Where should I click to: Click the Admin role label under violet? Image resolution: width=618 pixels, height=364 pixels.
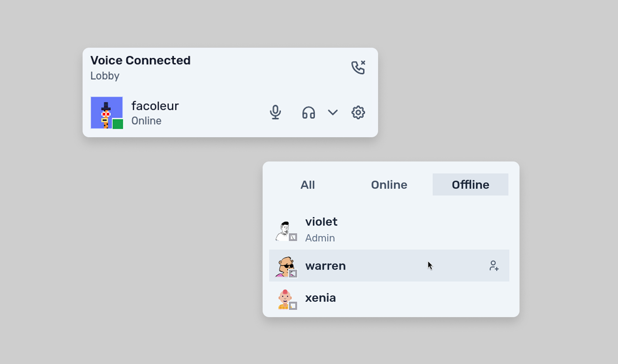[320, 238]
